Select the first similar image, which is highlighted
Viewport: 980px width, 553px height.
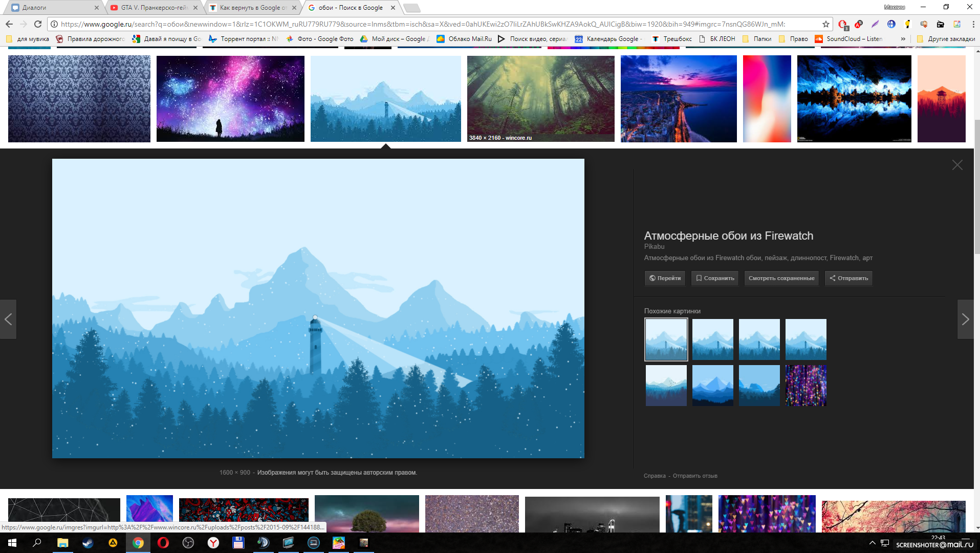point(666,339)
